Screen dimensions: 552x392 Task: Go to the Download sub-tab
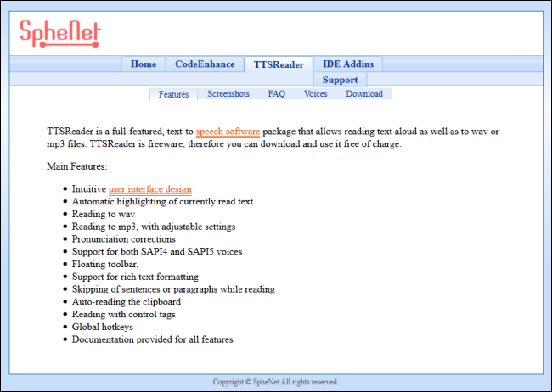click(x=364, y=94)
